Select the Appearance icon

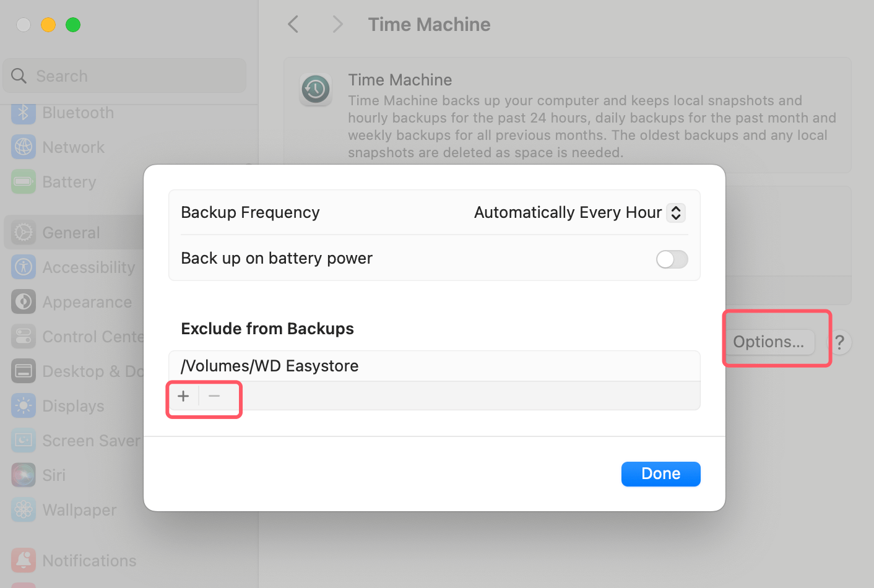(x=23, y=301)
